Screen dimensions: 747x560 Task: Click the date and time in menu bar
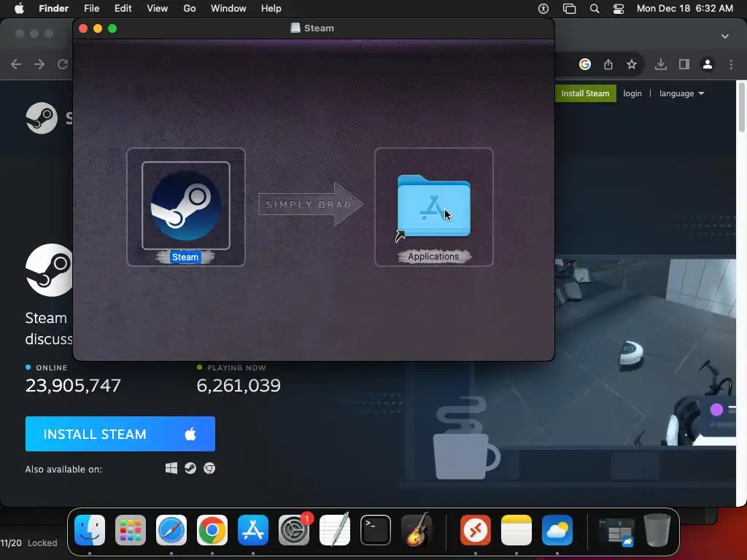684,9
